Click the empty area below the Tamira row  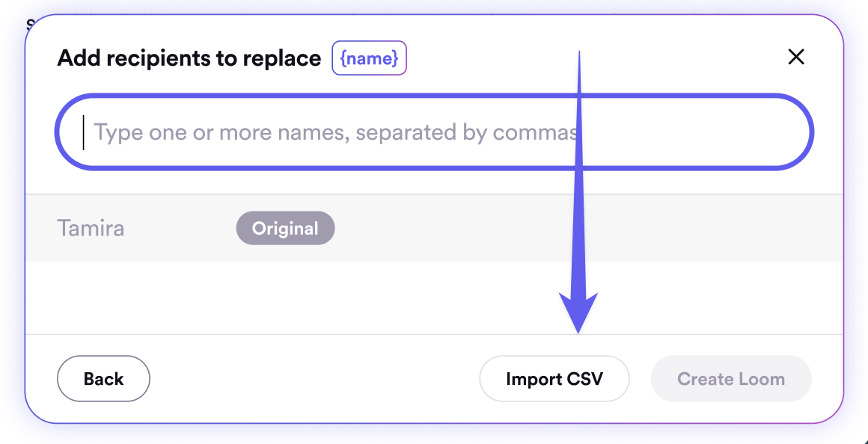[434, 297]
